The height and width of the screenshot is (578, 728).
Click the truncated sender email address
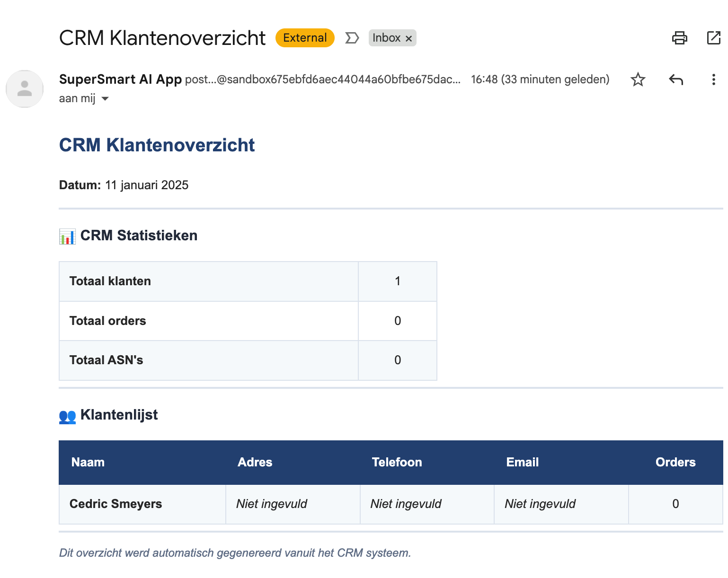pyautogui.click(x=322, y=79)
